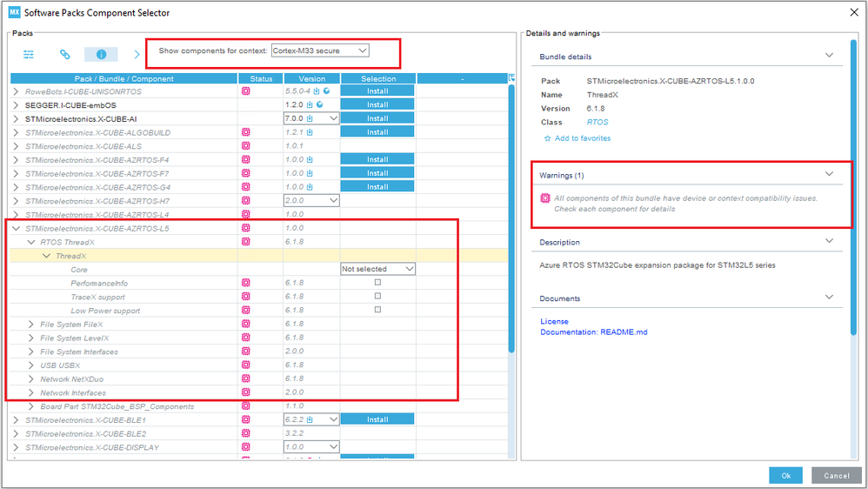This screenshot has height=489, width=868.
Task: Confirm with the Ok button
Action: [785, 475]
